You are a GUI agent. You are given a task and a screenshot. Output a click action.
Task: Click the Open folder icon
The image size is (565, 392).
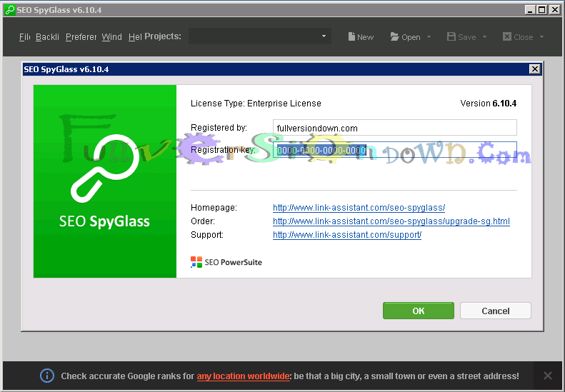click(394, 36)
